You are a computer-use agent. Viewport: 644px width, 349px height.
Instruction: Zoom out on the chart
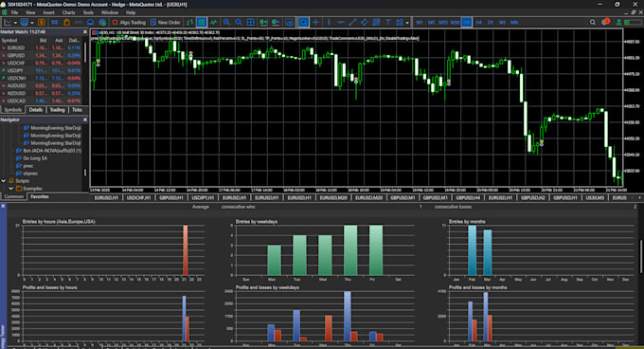click(x=239, y=22)
